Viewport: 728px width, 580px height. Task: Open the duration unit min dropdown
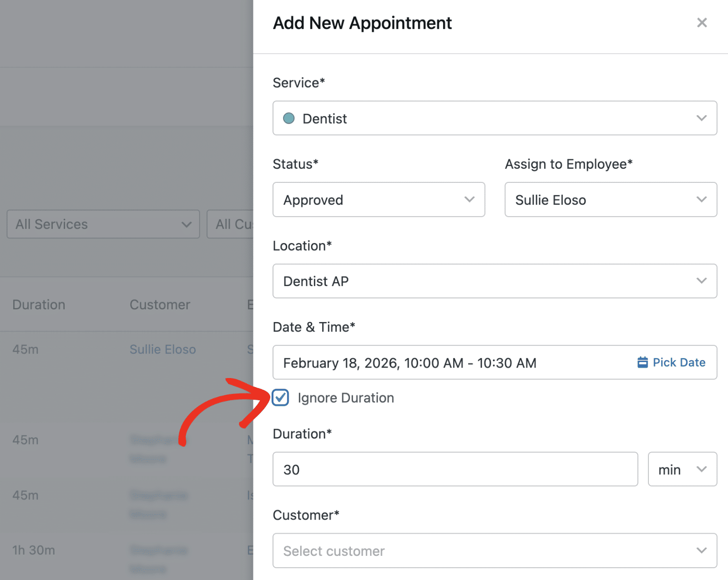click(682, 469)
